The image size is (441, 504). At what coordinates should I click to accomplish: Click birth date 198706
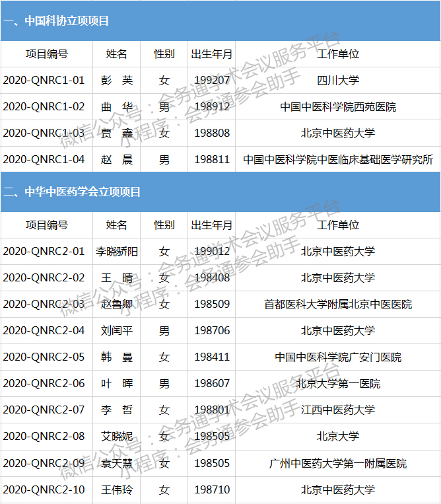[212, 330]
